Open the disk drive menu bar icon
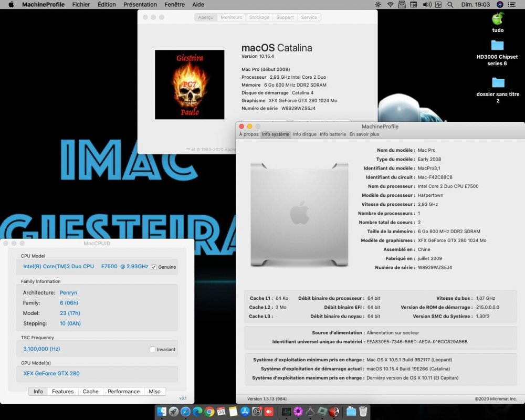Viewport: 525px width, 420px height. click(402, 4)
